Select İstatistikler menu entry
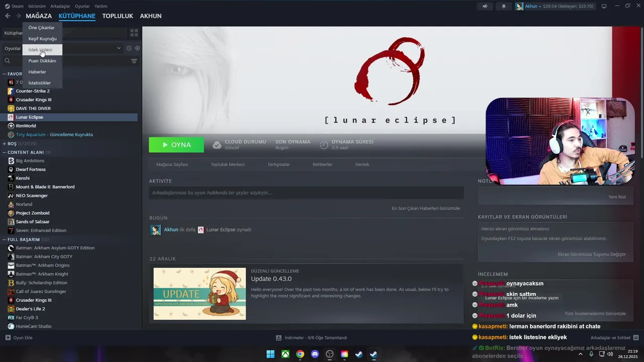 tap(42, 83)
